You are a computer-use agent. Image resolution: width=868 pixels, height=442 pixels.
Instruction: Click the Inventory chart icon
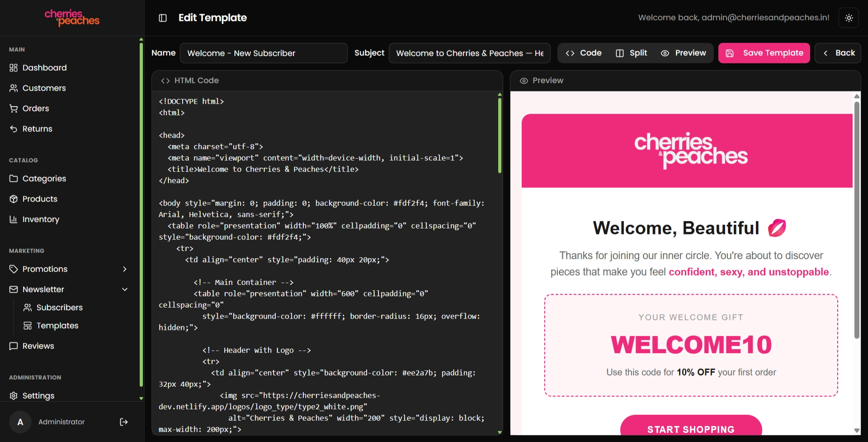(x=14, y=219)
